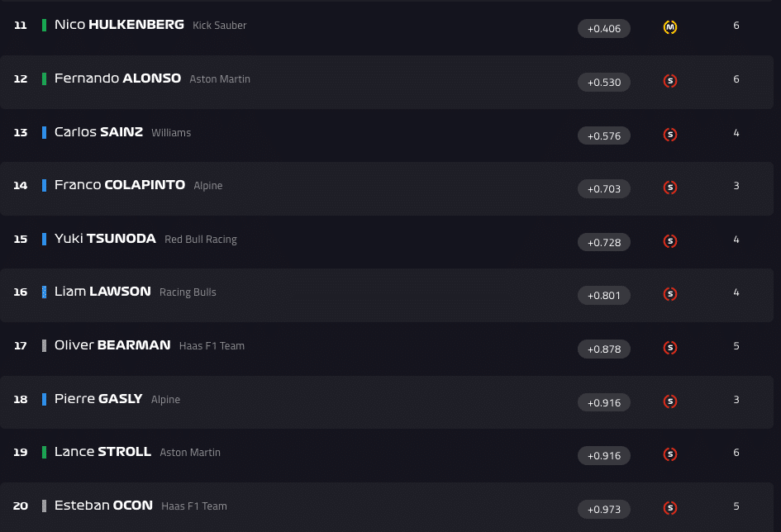781x532 pixels.
Task: Click the +0.973 gap pill
Action: coord(604,509)
